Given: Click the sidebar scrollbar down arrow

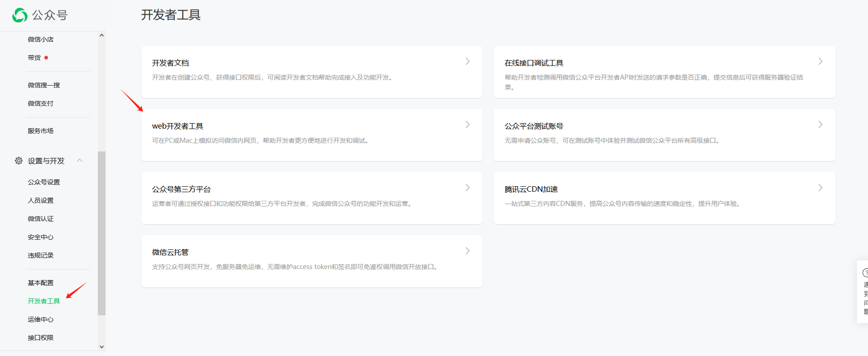Looking at the screenshot, I should tap(101, 347).
